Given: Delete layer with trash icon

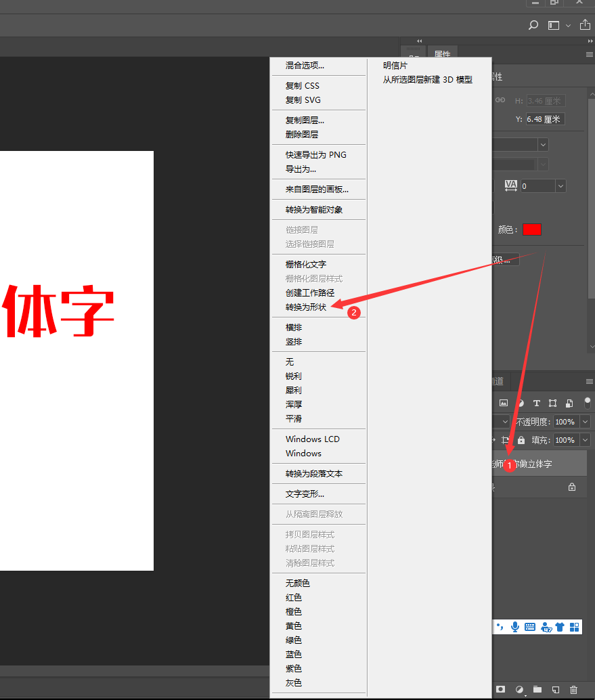Looking at the screenshot, I should (573, 690).
